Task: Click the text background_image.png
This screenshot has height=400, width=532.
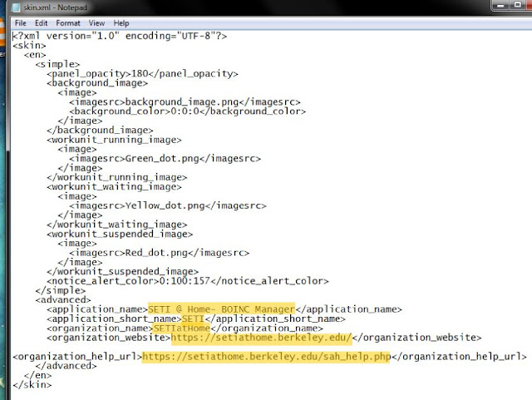Action: click(x=182, y=102)
